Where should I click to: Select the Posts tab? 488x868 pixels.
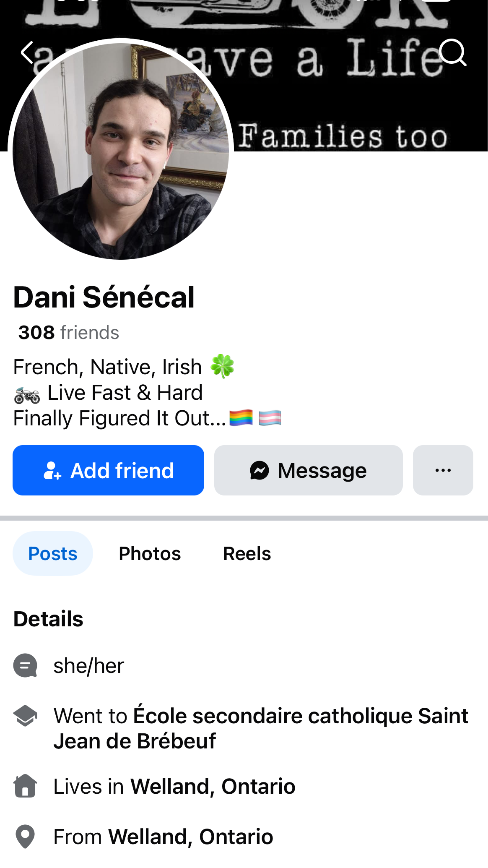click(x=53, y=553)
